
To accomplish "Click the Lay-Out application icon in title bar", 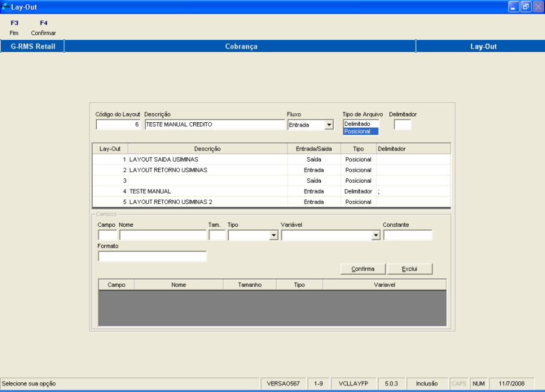I will tap(5, 7).
